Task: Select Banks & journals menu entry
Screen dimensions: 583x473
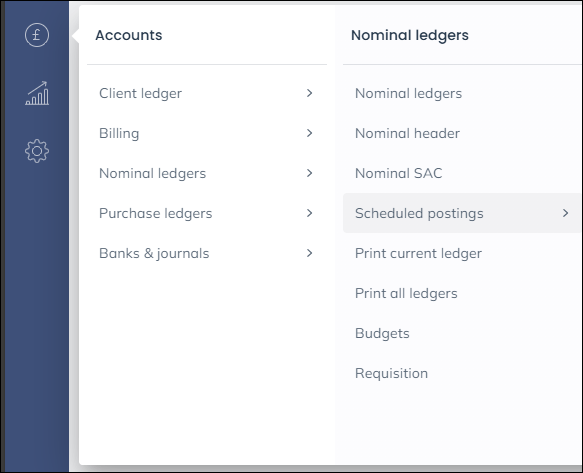Action: pyautogui.click(x=207, y=253)
